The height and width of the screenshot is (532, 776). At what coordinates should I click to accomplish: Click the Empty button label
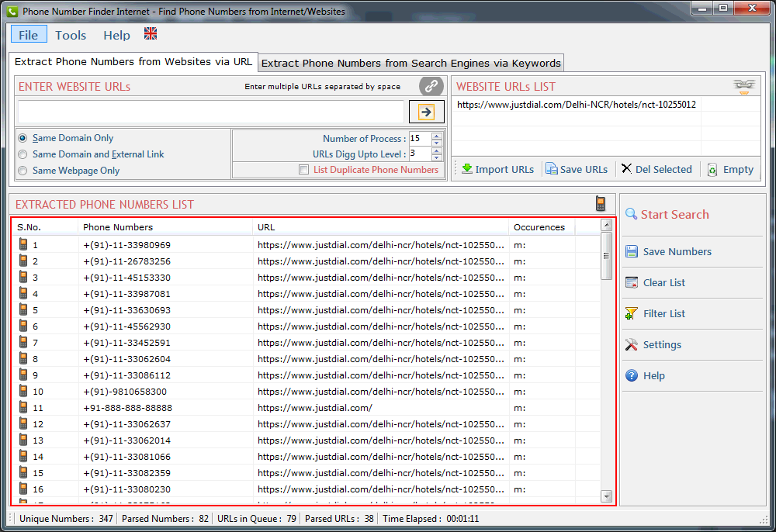(x=738, y=169)
